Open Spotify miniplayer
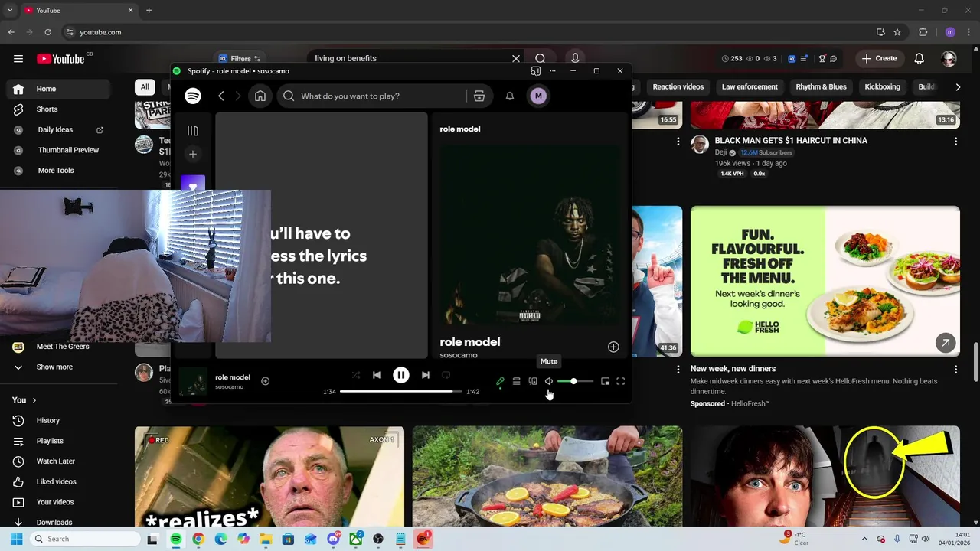Viewport: 980px width, 551px height. 605,381
